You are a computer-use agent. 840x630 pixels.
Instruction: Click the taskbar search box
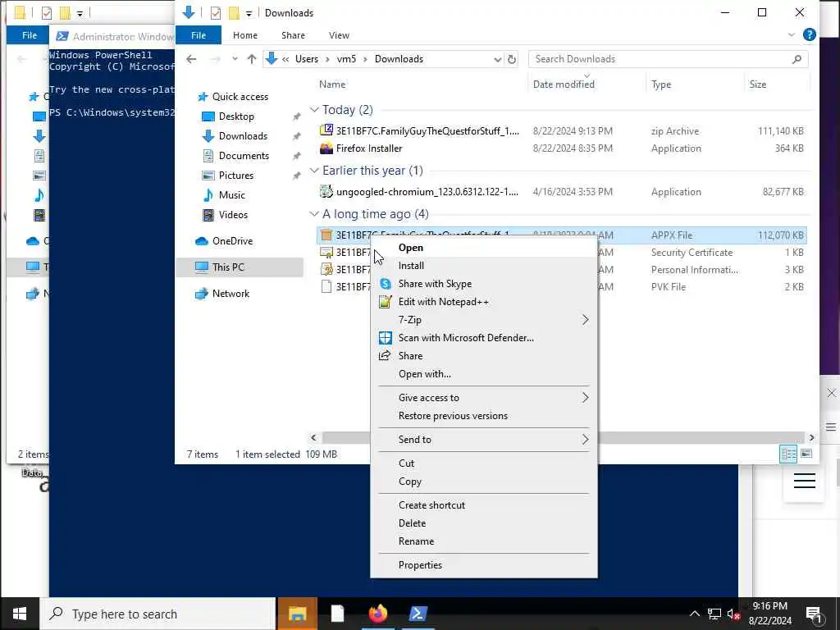158,614
